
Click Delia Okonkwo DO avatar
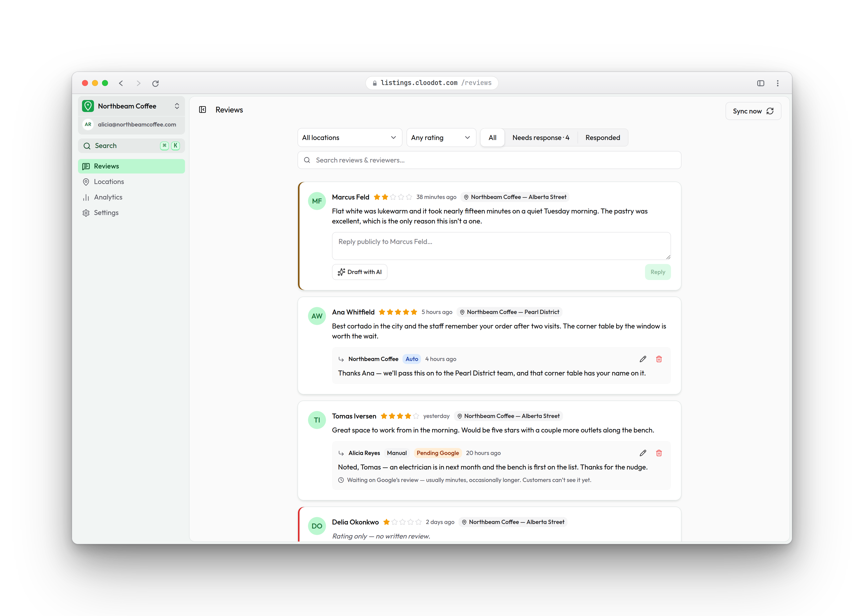[x=317, y=526]
